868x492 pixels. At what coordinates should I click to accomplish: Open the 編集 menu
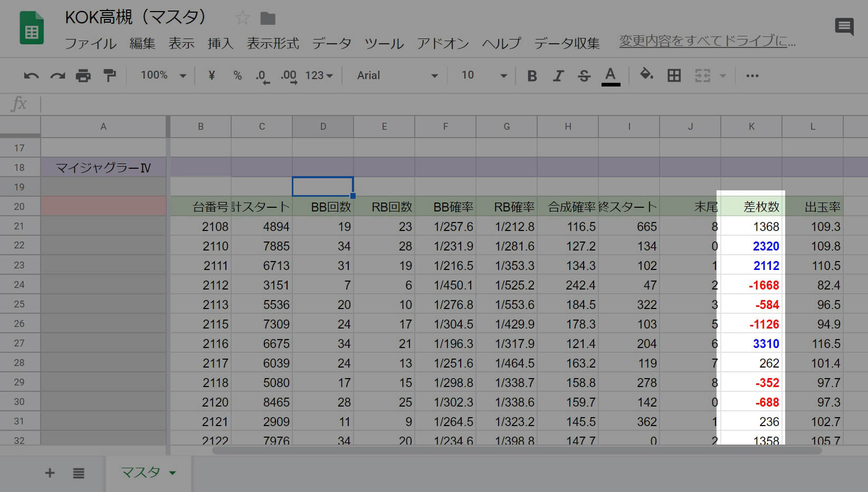[142, 43]
